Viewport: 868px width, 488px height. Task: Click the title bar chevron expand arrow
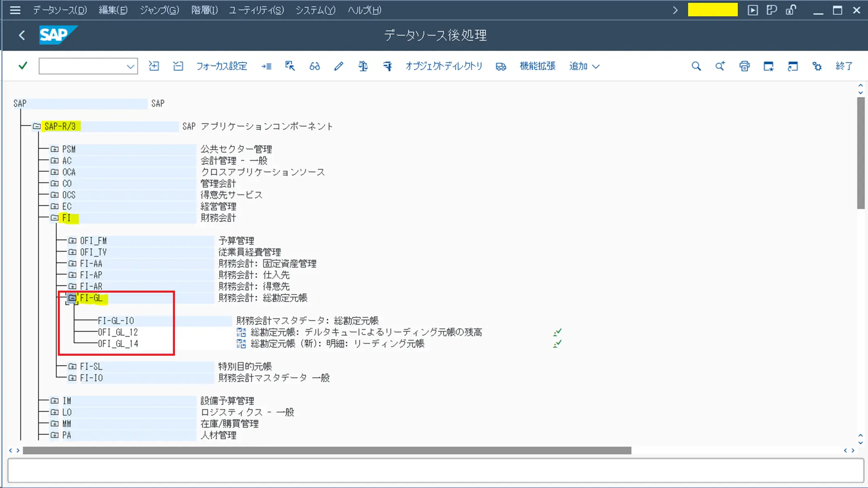coord(675,10)
